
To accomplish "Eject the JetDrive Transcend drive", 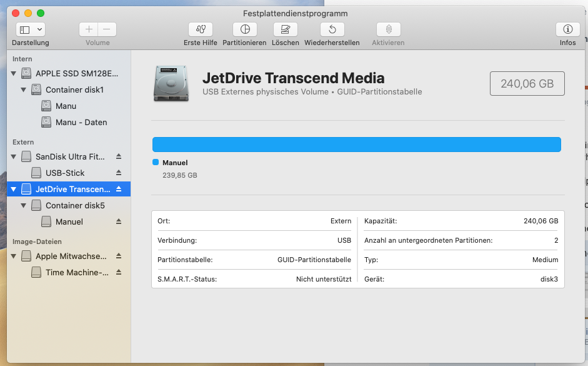I will [119, 189].
